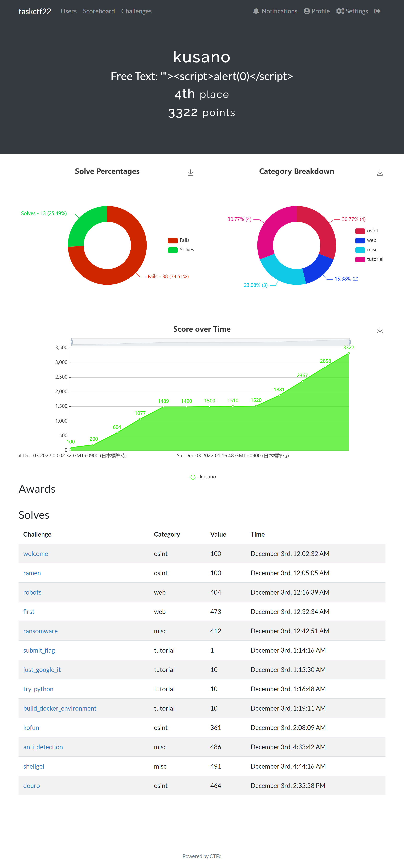
Task: Open the Users page
Action: coord(68,11)
